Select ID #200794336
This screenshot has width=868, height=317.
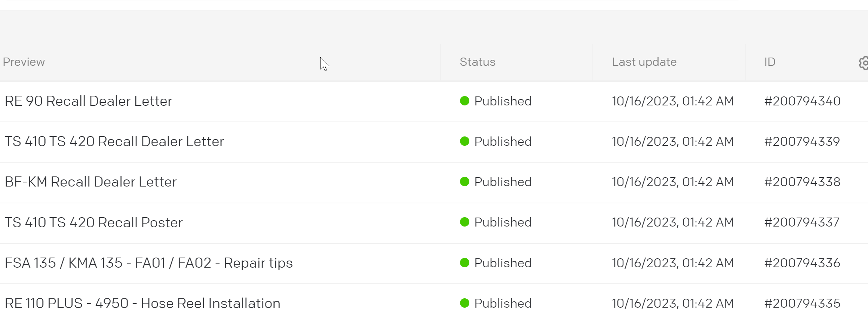(802, 263)
